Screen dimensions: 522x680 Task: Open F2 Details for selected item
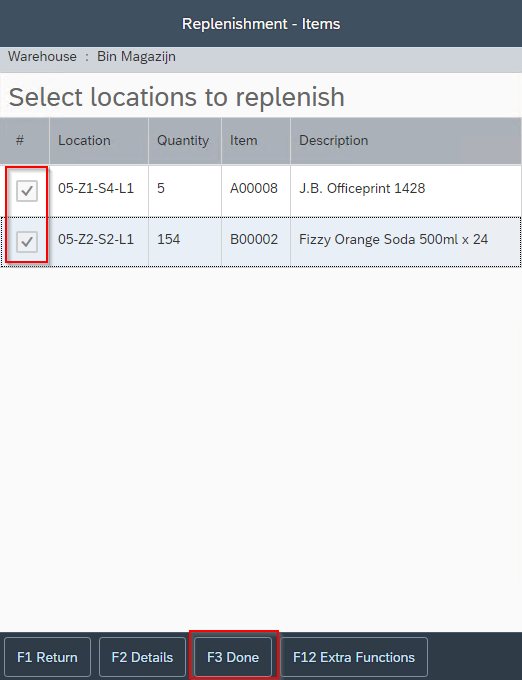[142, 657]
